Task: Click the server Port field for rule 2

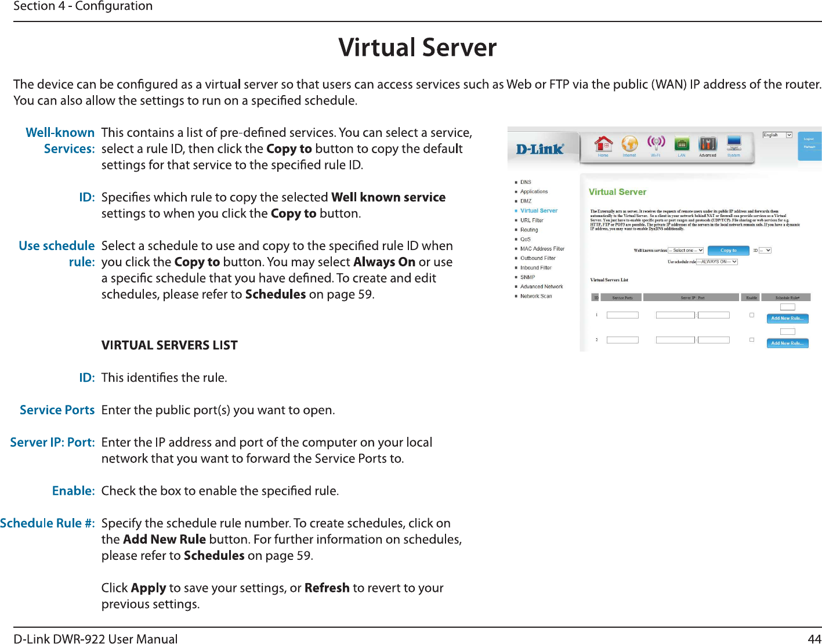Action: 714,340
